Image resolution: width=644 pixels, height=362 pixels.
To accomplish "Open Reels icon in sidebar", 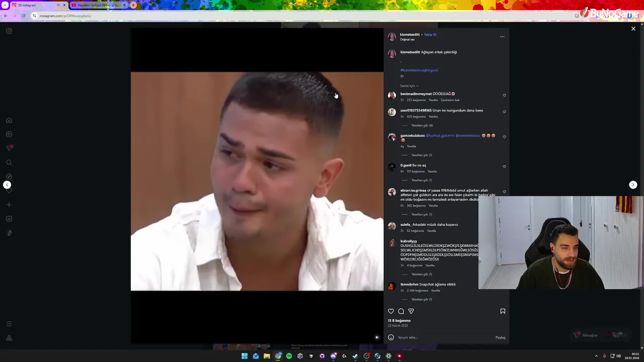I will [9, 134].
